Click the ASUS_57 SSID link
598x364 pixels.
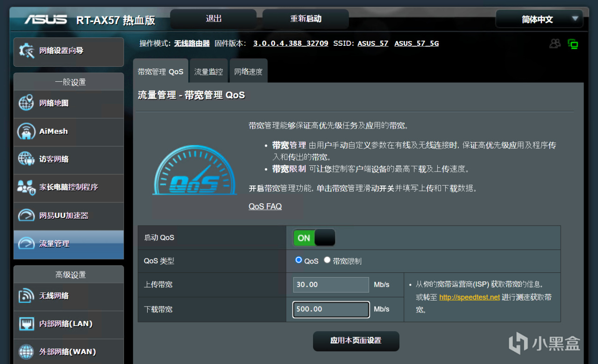(373, 43)
